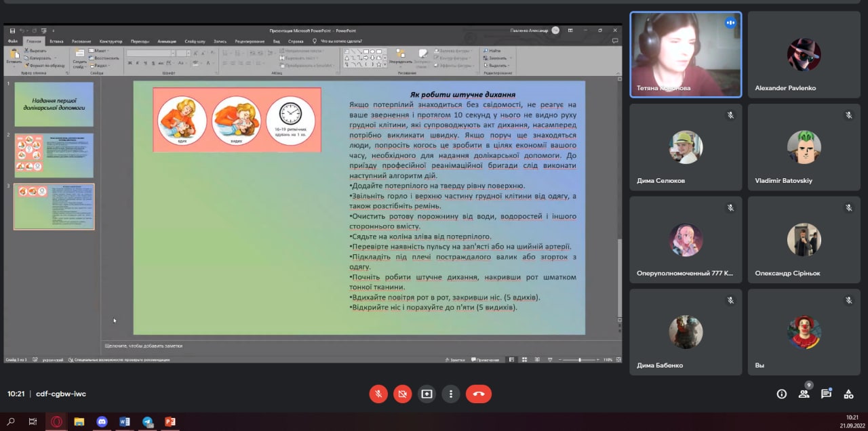Switch to the Insert (Вставка) tab
This screenshot has height=431, width=868.
56,41
